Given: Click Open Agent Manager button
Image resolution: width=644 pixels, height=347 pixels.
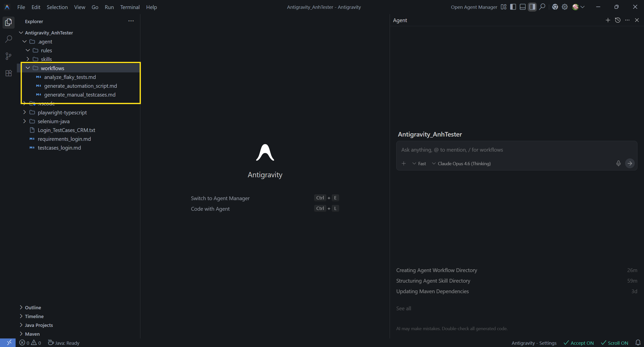Looking at the screenshot, I should click(x=474, y=7).
